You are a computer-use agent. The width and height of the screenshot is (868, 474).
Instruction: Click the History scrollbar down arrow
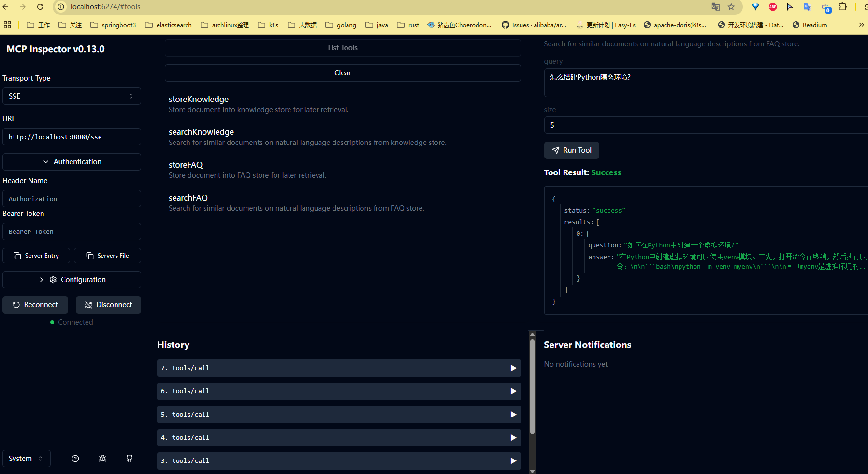pos(532,471)
